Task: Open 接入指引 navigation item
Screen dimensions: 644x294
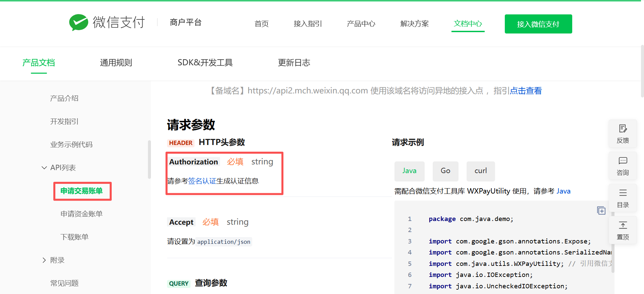Action: click(x=308, y=24)
